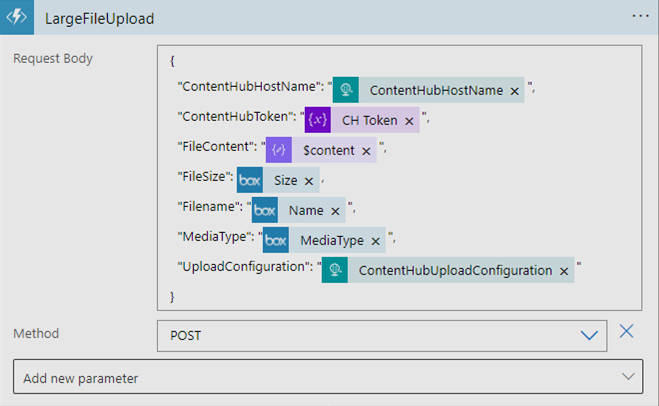Open the Method dropdown showing POST
The width and height of the screenshot is (659, 406).
(382, 336)
